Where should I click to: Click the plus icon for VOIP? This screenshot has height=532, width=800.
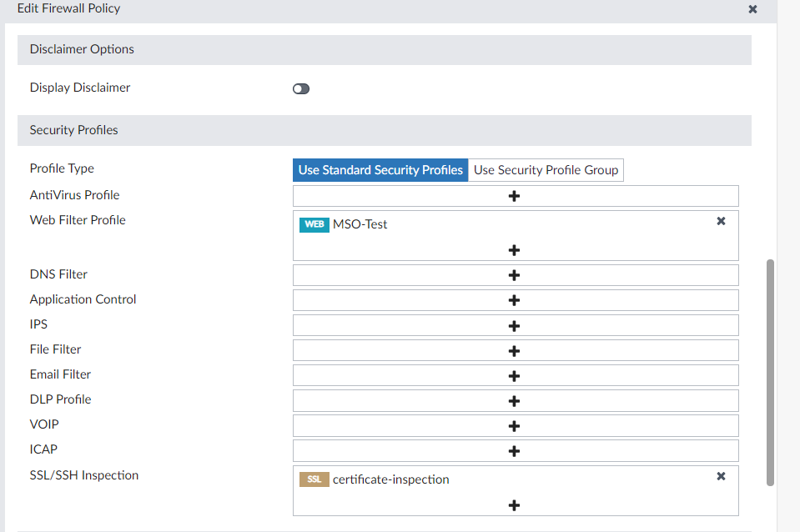coord(515,425)
